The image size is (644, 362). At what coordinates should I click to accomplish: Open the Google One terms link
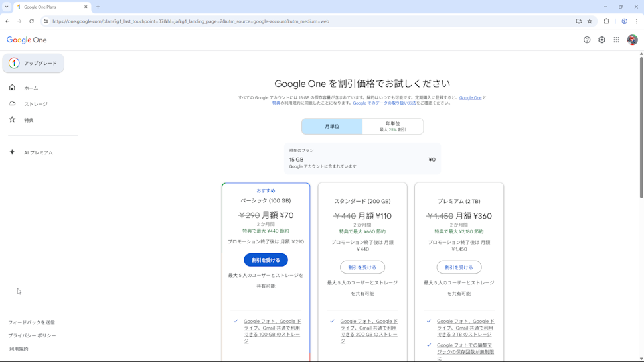click(x=470, y=97)
